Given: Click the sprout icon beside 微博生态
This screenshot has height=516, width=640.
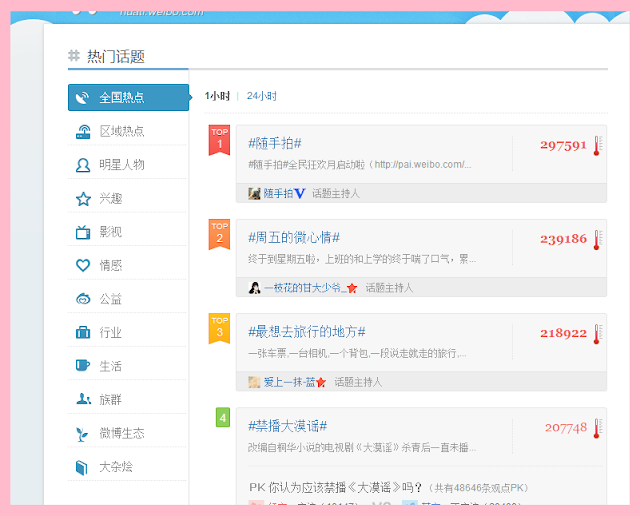Looking at the screenshot, I should (x=82, y=434).
